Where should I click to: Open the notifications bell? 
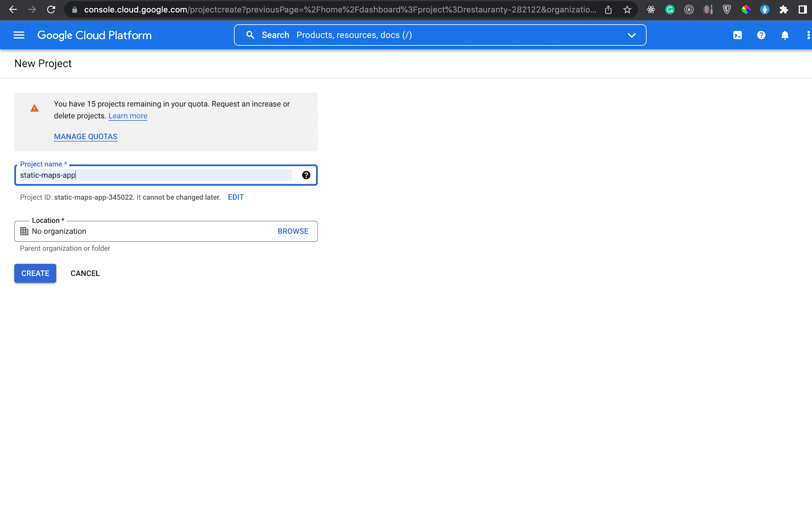click(x=785, y=35)
